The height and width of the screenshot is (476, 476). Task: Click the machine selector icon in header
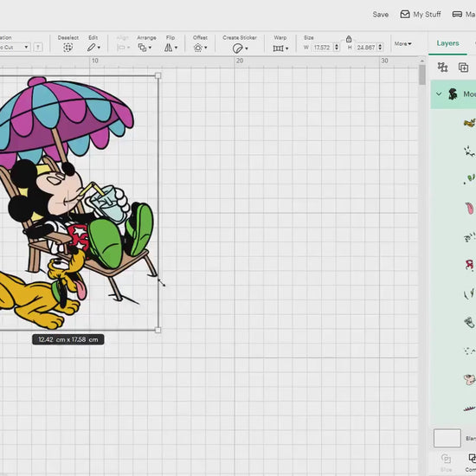pos(457,14)
